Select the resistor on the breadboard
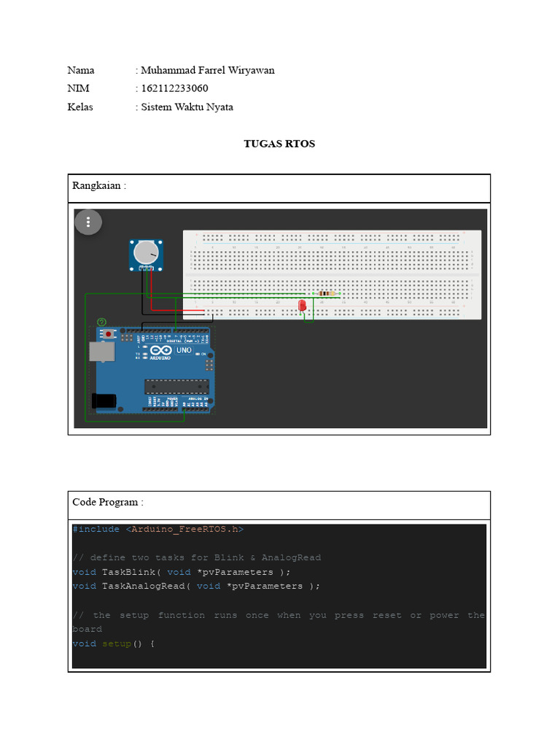Viewport: 560px width, 747px height. (x=326, y=293)
